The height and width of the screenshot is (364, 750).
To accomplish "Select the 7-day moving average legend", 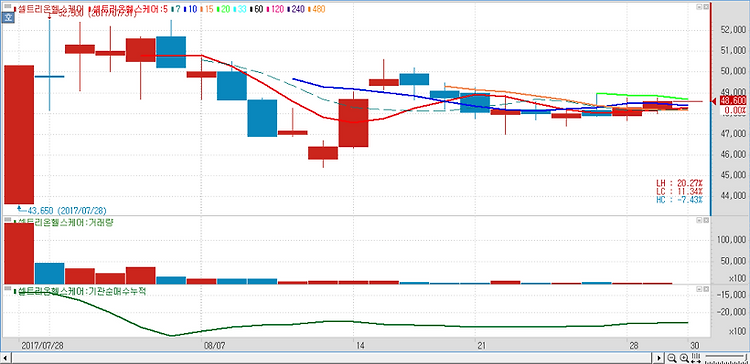I will point(177,9).
